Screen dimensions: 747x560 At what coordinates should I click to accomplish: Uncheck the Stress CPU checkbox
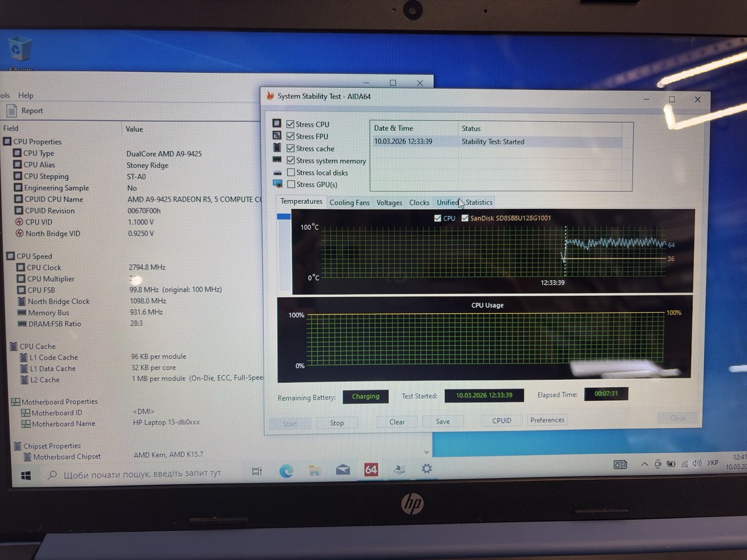pyautogui.click(x=290, y=124)
